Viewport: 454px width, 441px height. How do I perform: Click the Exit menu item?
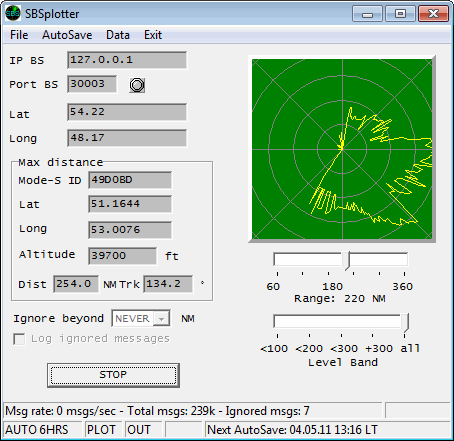[x=153, y=35]
